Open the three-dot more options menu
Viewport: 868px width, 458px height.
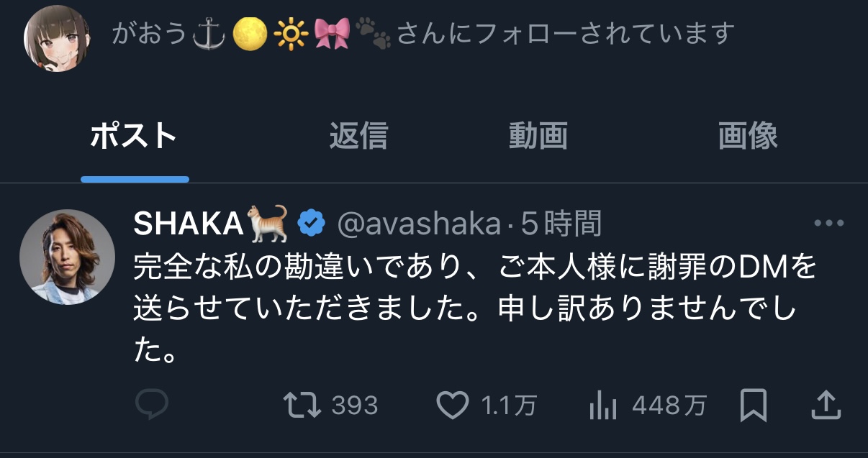[x=828, y=224]
